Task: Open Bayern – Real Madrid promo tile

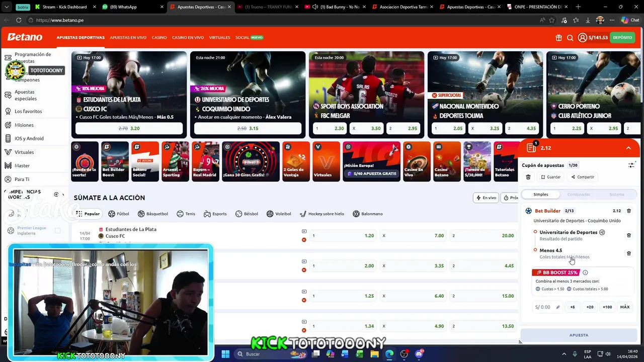Action: (x=205, y=161)
